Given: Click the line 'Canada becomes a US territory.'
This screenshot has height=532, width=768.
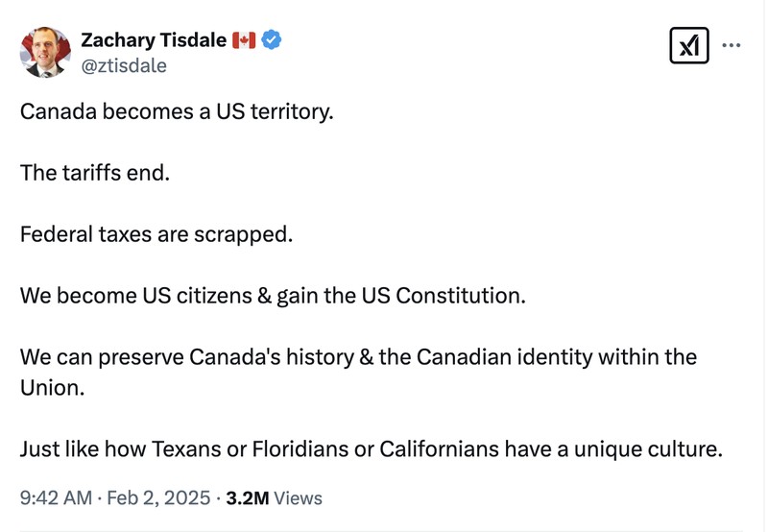Looking at the screenshot, I should coord(177,111).
